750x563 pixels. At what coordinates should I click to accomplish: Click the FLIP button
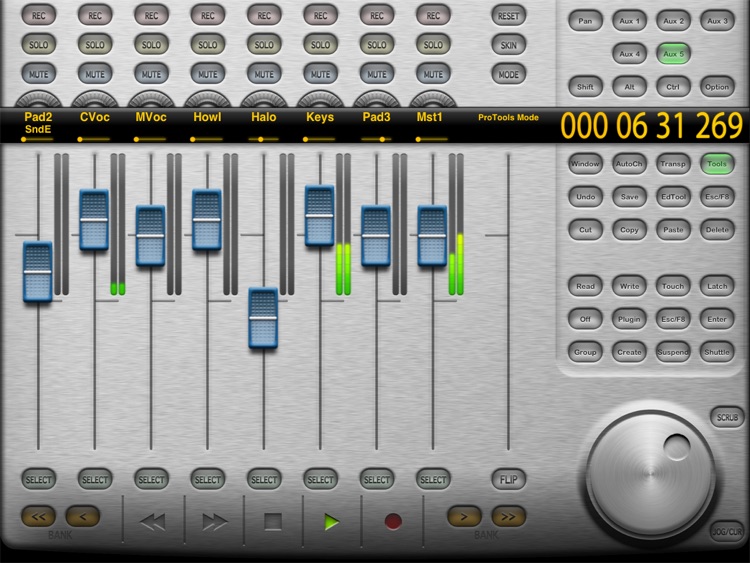point(508,479)
